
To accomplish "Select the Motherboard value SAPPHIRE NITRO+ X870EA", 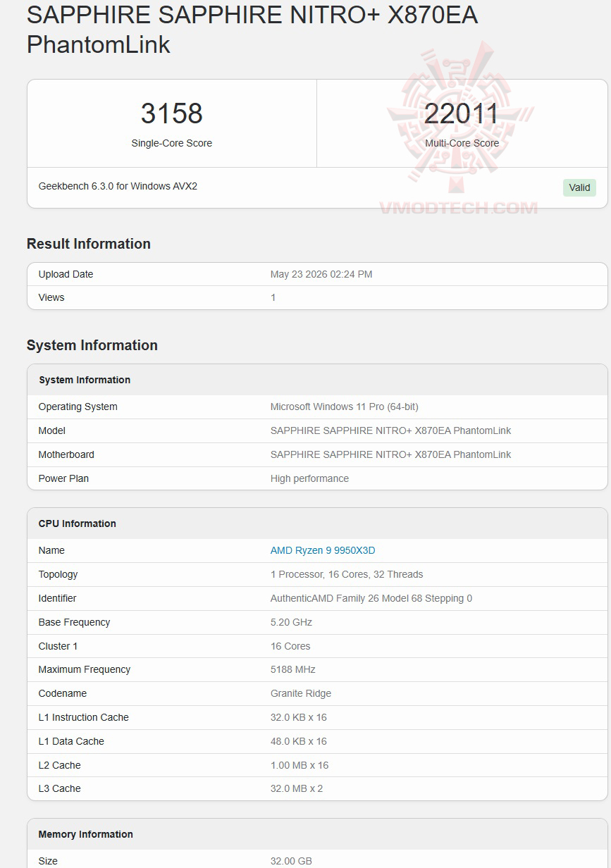I will tap(391, 454).
